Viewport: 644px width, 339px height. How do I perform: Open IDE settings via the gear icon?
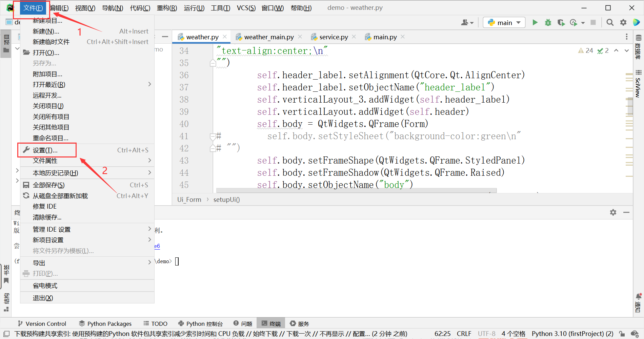pyautogui.click(x=623, y=22)
